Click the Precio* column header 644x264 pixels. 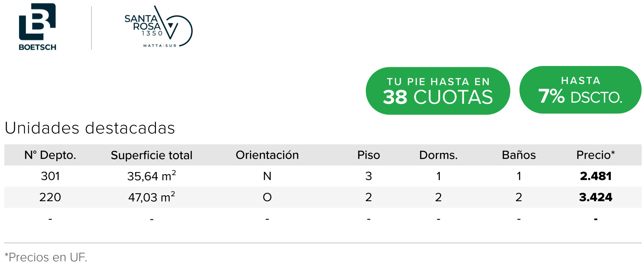[x=595, y=155]
